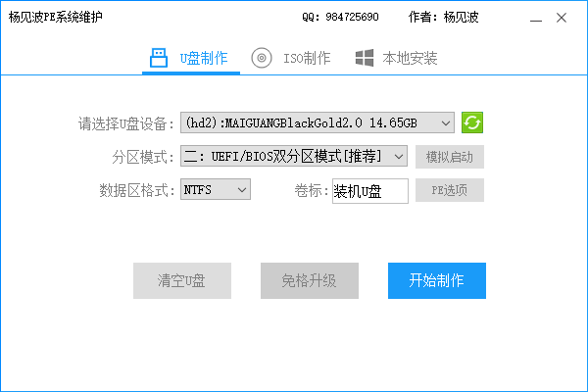Click the 免格升级 button
The image size is (588, 392).
(x=309, y=280)
